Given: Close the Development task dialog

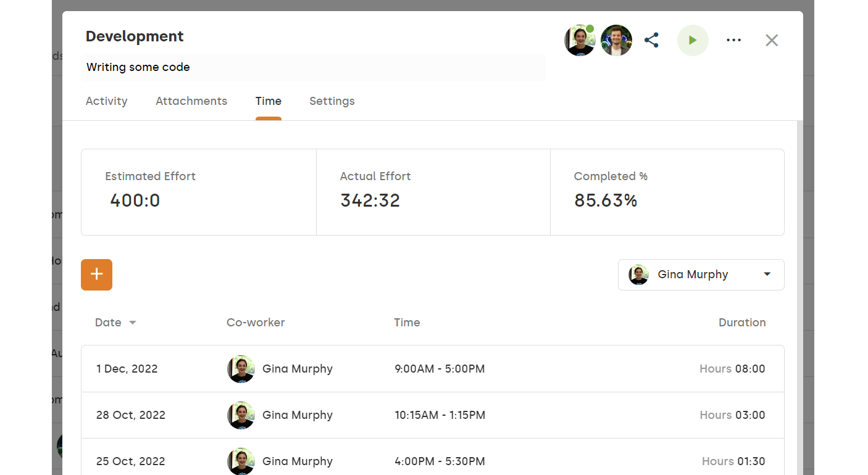Looking at the screenshot, I should (x=772, y=41).
